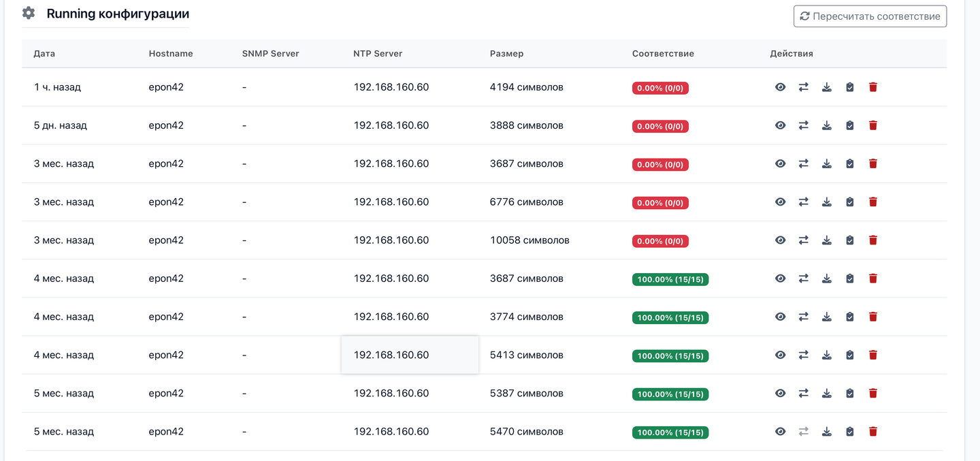The width and height of the screenshot is (980, 461).
Task: Delete the 4 мес. назад 3687 символов config
Action: point(873,278)
